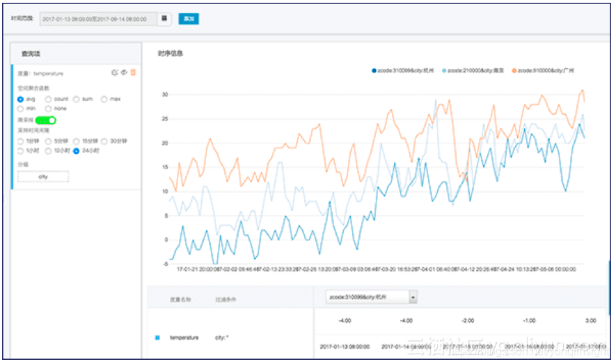Click the 2017-01-14 timestamp cell
Image resolution: width=616 pixels, height=364 pixels.
tap(406, 347)
